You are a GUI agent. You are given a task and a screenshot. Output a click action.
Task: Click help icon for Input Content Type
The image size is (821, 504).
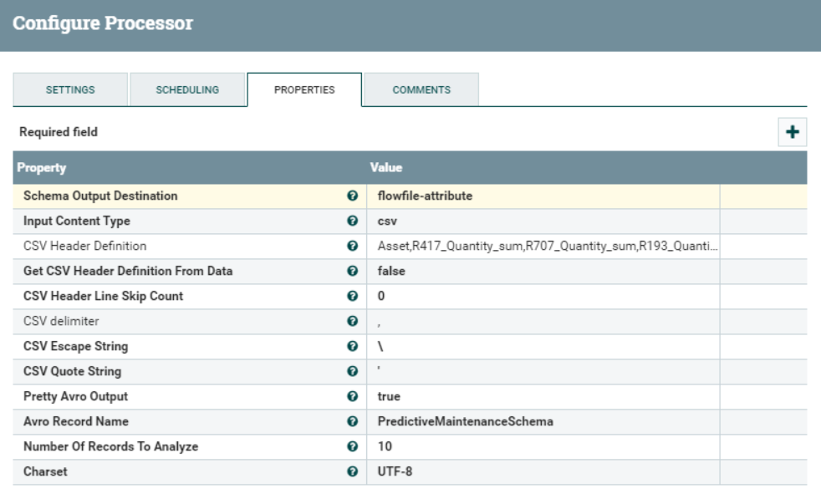[352, 221]
